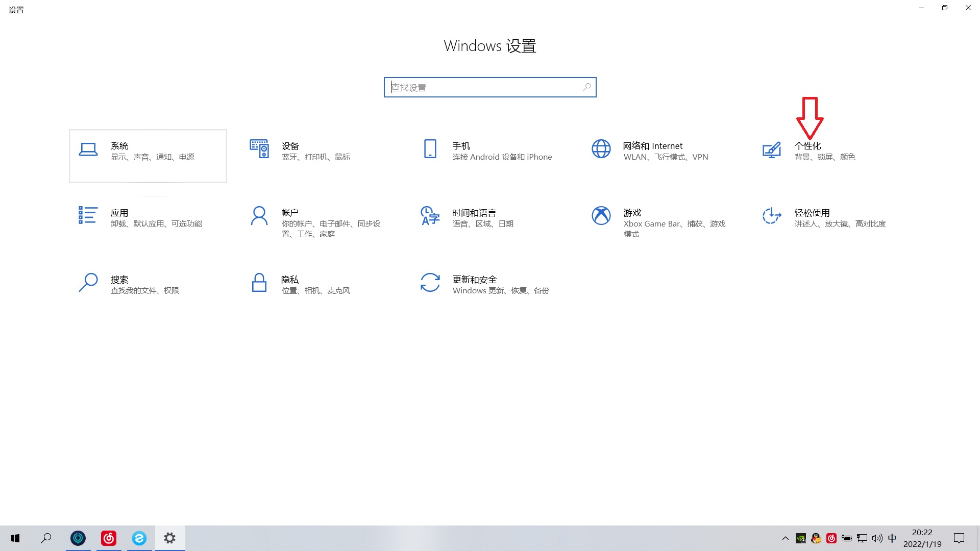Click description 背景、锁屏、颜色
980x551 pixels.
tap(825, 157)
